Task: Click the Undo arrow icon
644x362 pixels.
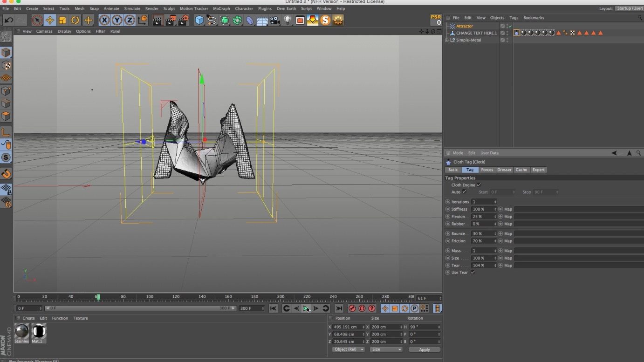Action: pos(9,20)
